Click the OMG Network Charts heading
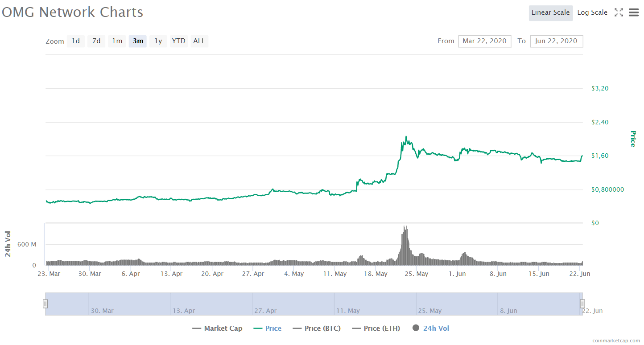This screenshot has width=644, height=345. coord(73,12)
